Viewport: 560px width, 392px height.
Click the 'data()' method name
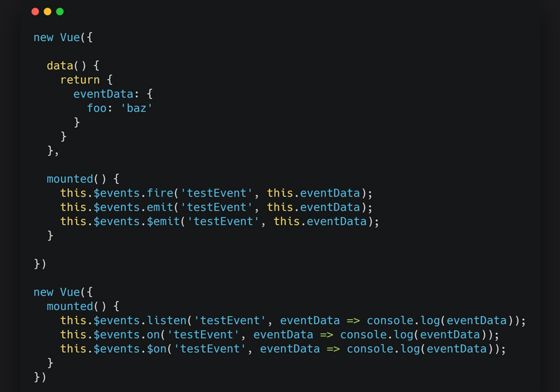click(x=67, y=66)
